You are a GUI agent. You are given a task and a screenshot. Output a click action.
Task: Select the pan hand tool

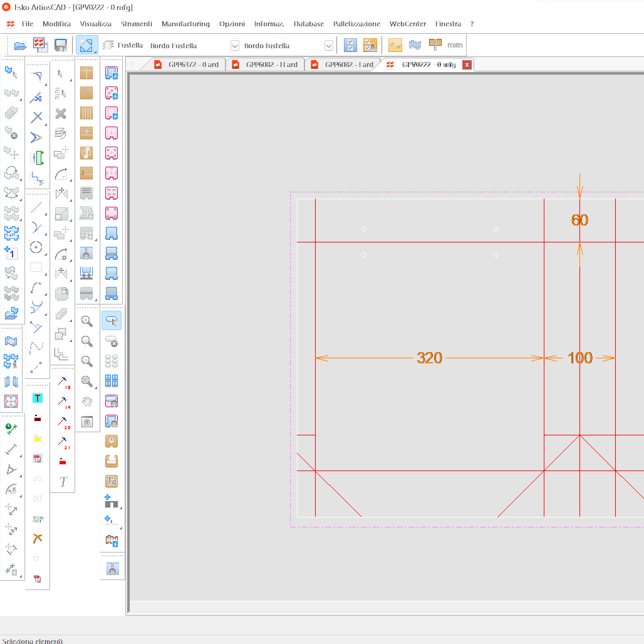(86, 402)
